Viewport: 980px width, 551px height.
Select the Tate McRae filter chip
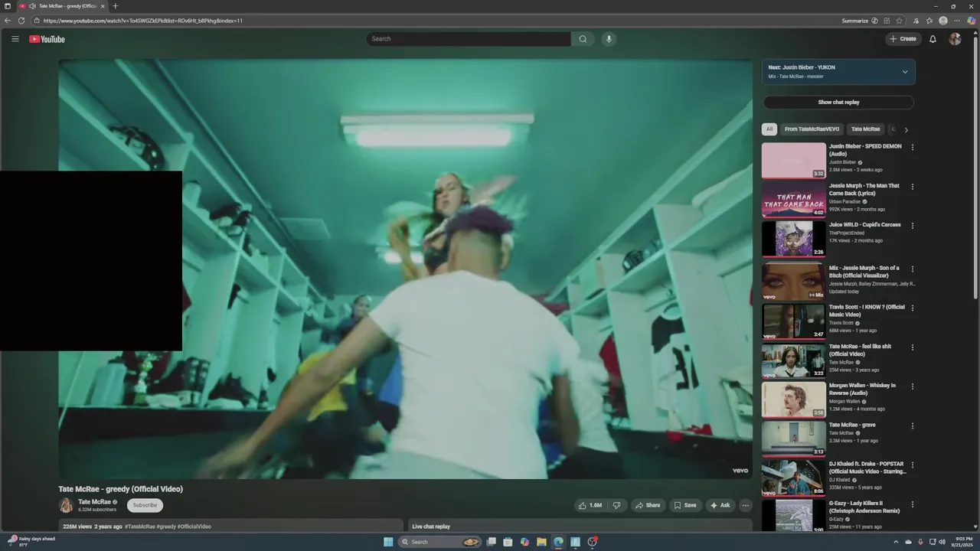pyautogui.click(x=865, y=129)
